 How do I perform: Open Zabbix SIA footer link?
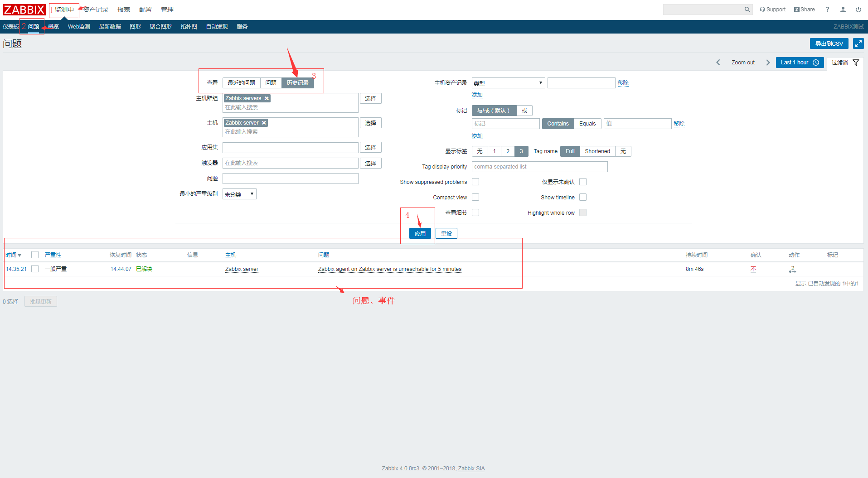coord(471,468)
